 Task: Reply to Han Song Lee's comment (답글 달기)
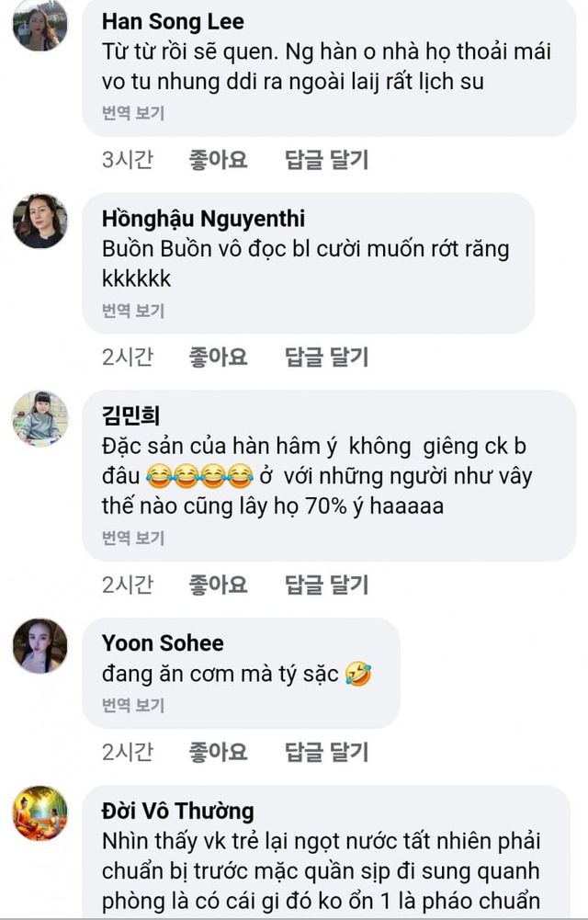(326, 160)
